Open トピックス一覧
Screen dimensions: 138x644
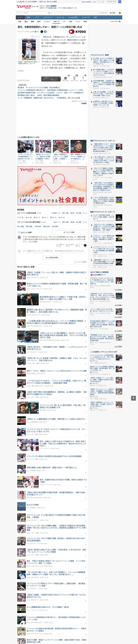[x=115, y=21]
